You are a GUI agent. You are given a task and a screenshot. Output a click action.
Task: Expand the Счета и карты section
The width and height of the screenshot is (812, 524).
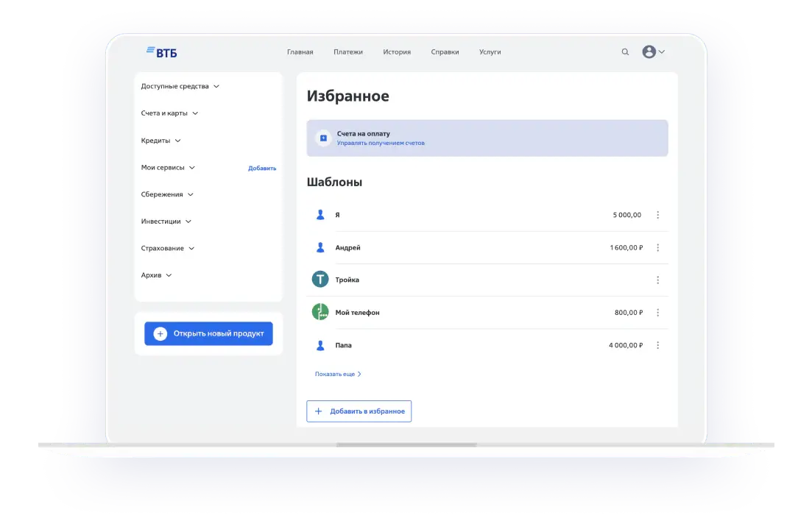169,113
